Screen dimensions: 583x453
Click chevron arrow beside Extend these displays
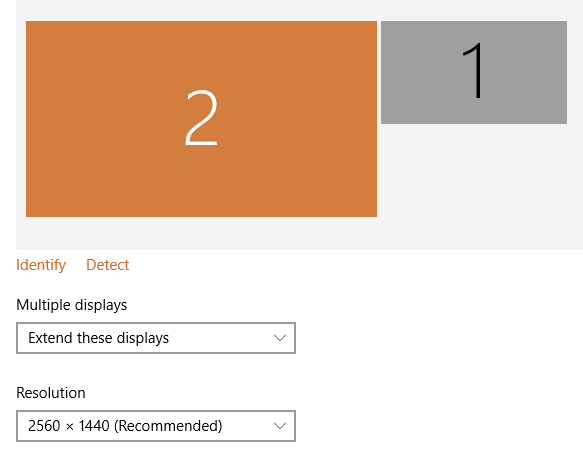(x=280, y=338)
